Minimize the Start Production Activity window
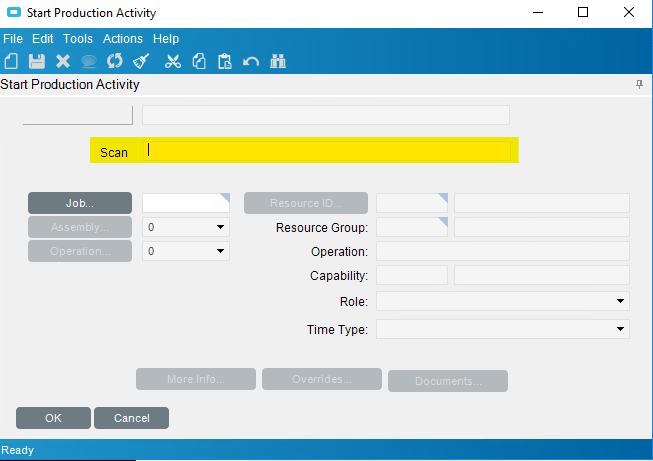Screen dimensions: 653x461 [x=538, y=12]
